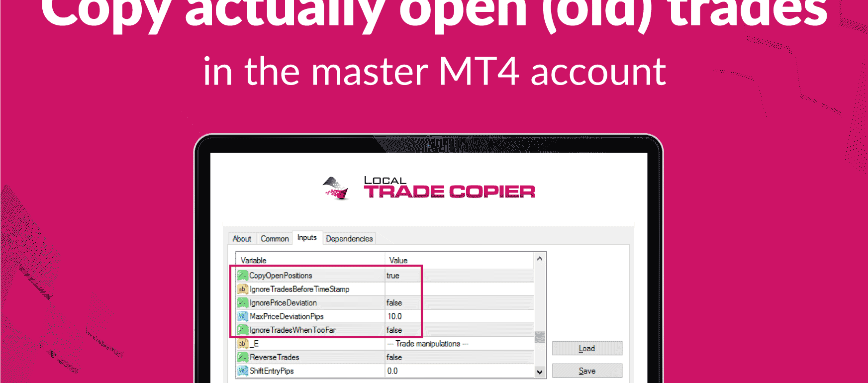Click the scrollbar up arrow
The height and width of the screenshot is (383, 868).
(540, 259)
